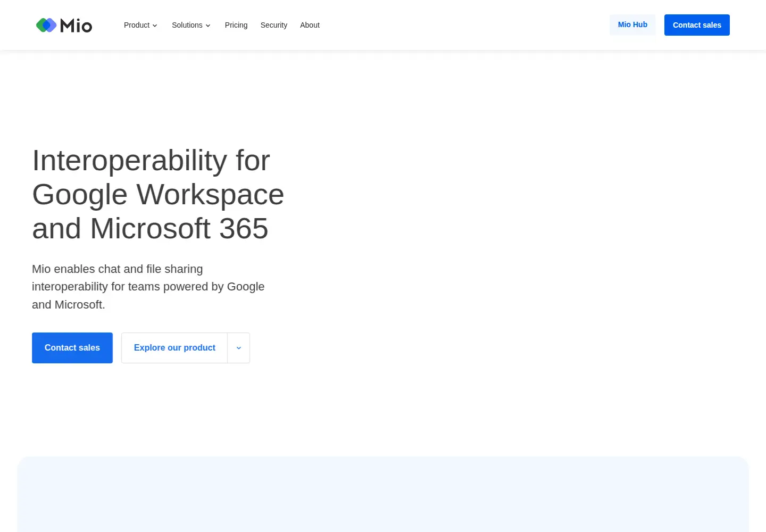Click Explore our product
The image size is (766, 532).
point(174,348)
